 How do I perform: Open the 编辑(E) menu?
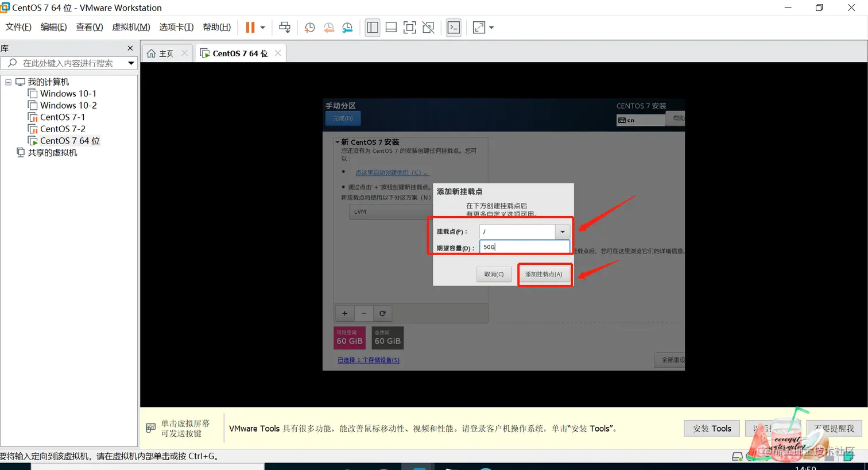click(53, 27)
